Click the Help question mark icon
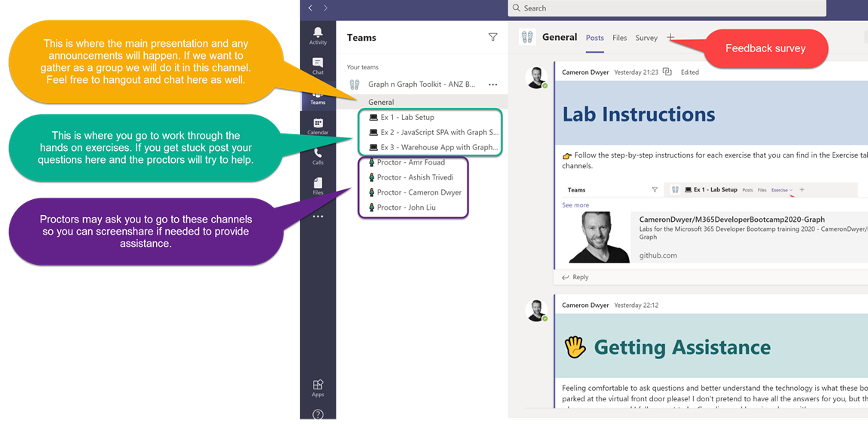Viewport: 868px width, 424px height. [317, 414]
